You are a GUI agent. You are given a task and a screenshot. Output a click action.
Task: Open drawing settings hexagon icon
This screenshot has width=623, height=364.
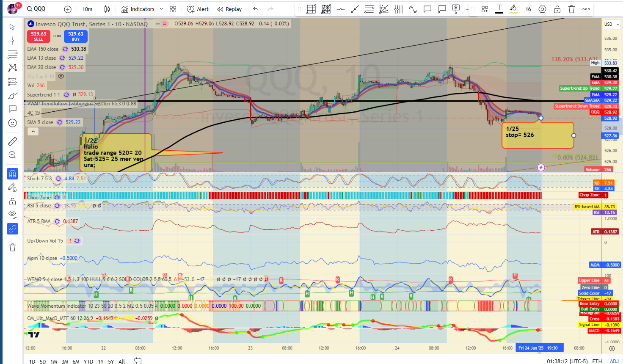point(543,9)
